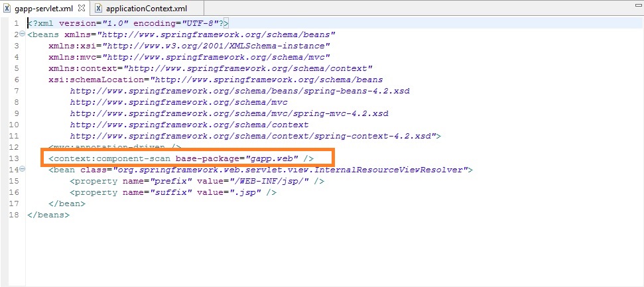Click the XML file icon on gapp-servlet.xml tab
Viewport: 644px width, 287px height.
(7, 9)
